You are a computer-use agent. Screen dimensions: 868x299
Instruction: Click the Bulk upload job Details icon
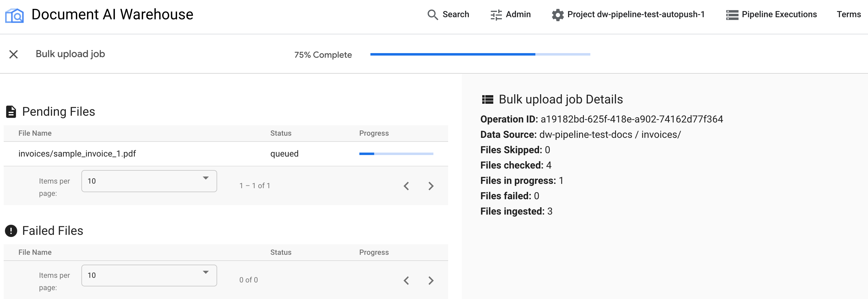(487, 100)
